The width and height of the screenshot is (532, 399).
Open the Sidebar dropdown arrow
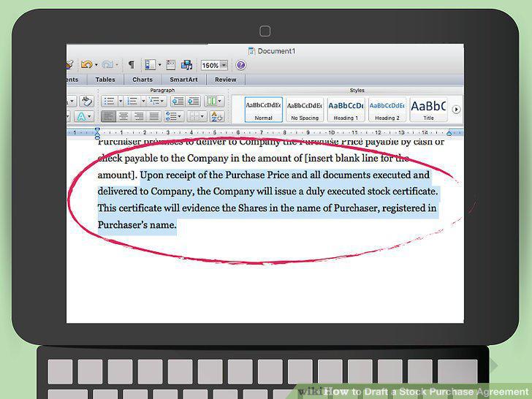coord(159,64)
